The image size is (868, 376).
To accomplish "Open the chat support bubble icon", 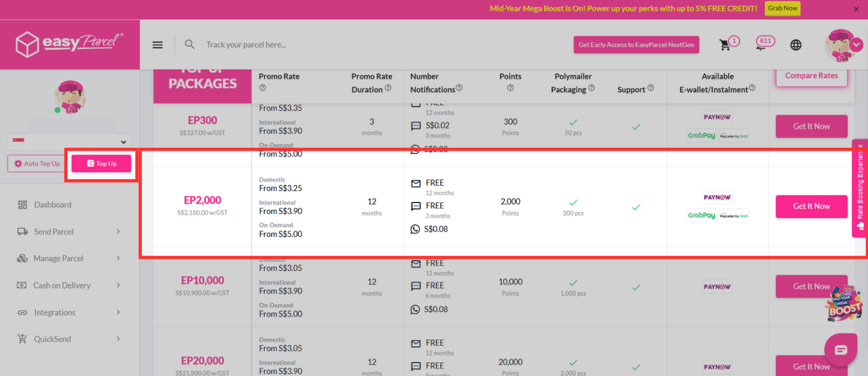I will [x=841, y=350].
